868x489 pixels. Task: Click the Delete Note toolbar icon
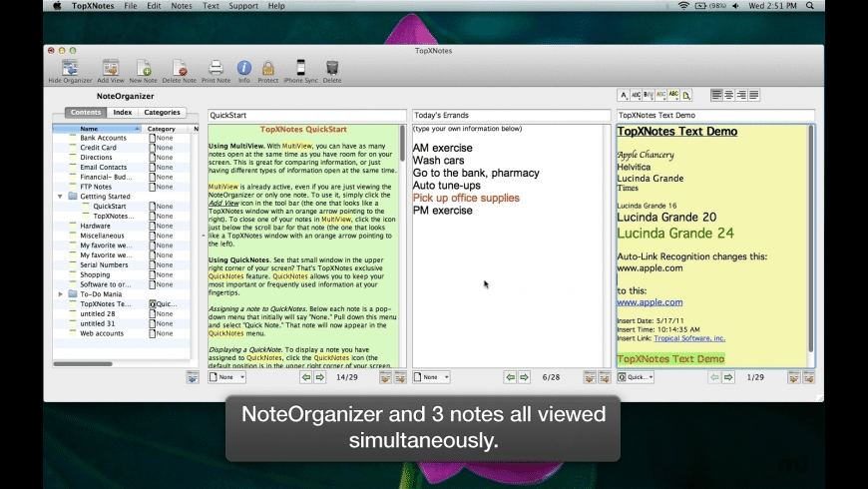click(x=180, y=68)
